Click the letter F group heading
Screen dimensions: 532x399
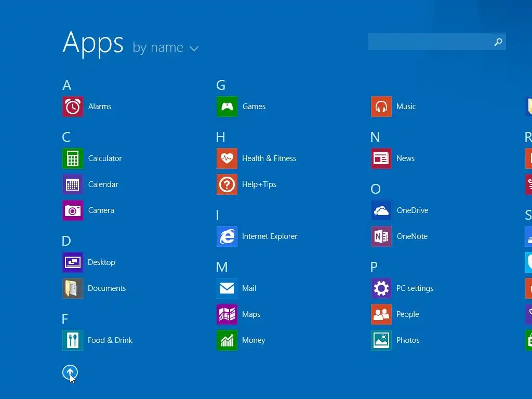click(65, 319)
